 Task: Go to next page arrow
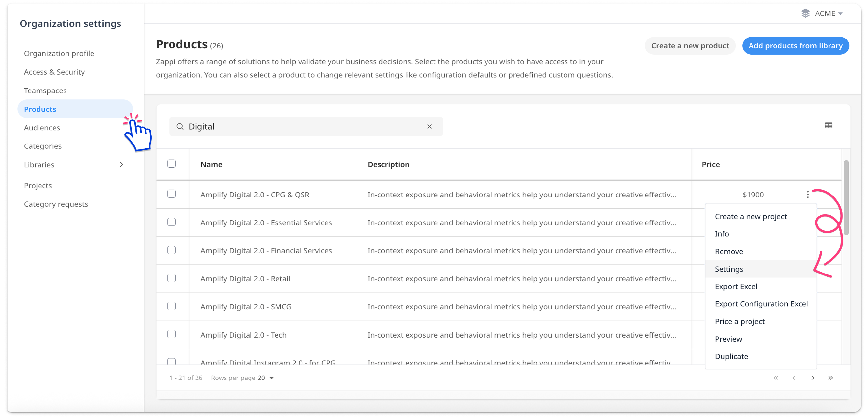[812, 378]
